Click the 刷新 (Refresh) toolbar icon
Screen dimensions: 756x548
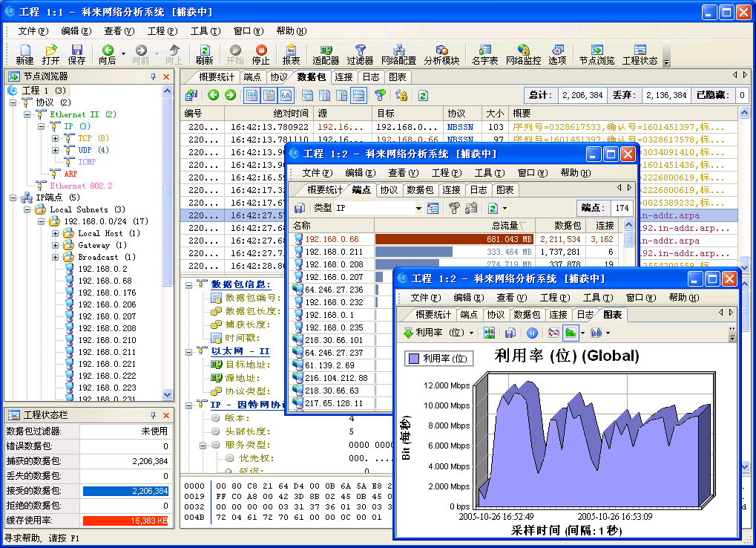point(205,54)
